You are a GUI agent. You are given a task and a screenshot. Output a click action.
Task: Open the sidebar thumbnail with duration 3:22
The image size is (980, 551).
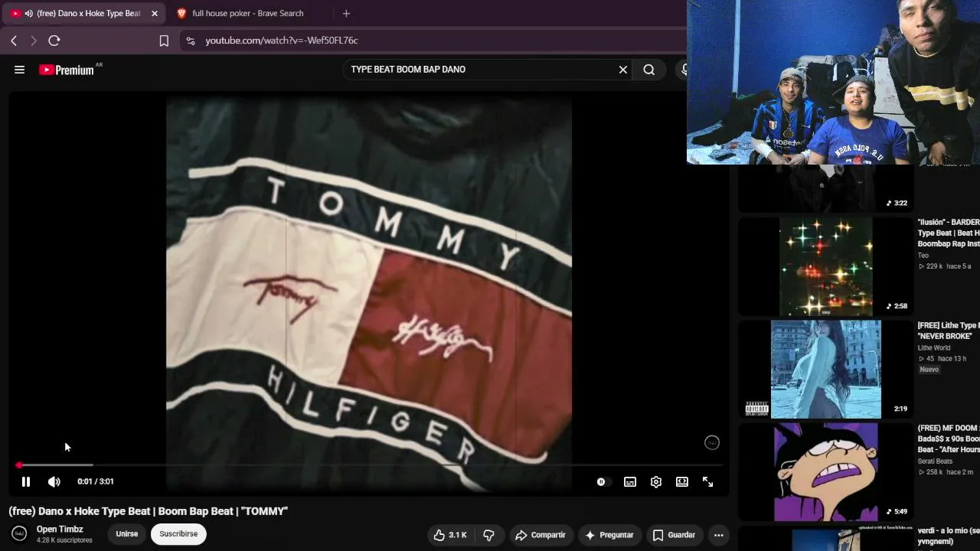(x=825, y=188)
